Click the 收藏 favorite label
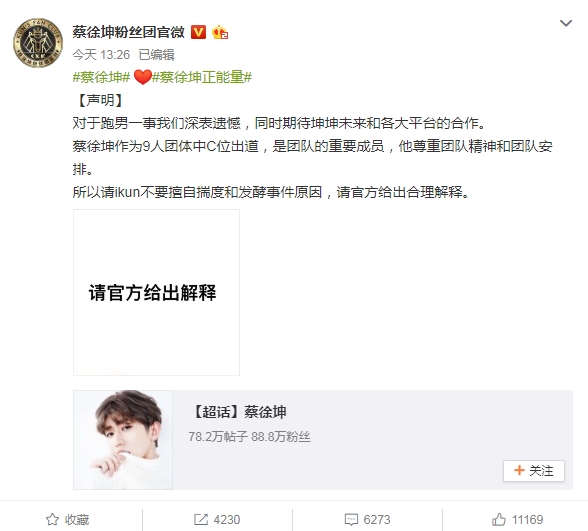Image resolution: width=588 pixels, height=531 pixels. 77,520
